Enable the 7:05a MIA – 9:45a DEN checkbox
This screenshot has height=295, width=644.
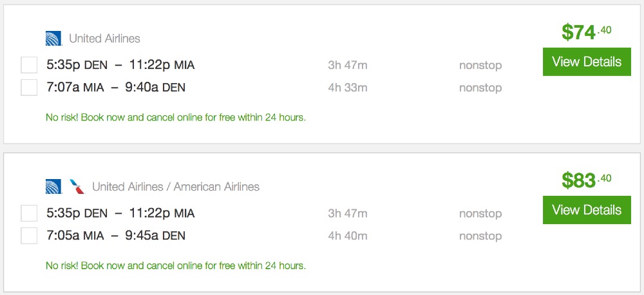[29, 236]
